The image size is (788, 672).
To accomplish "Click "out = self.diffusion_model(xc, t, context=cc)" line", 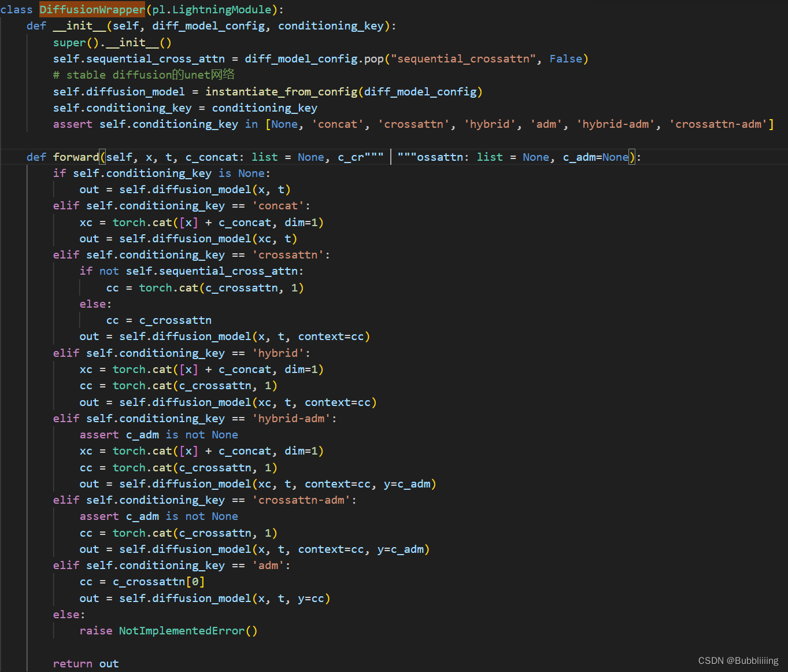I will [x=228, y=403].
